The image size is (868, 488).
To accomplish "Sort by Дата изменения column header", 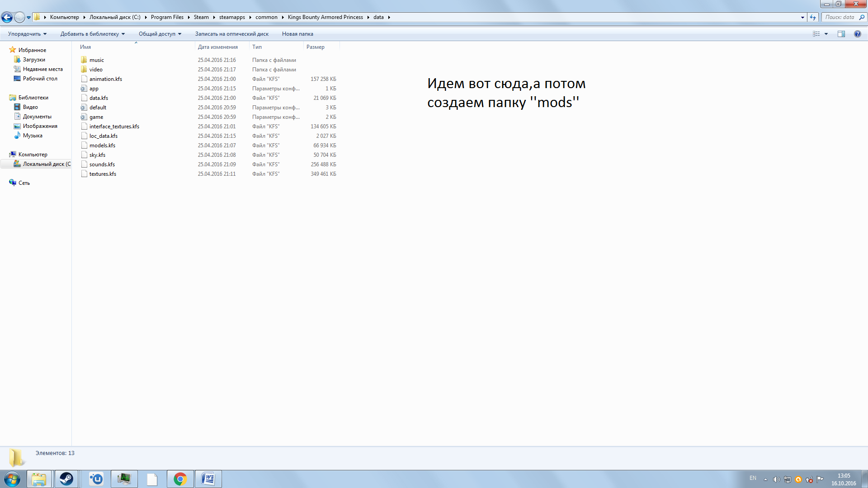I will (x=217, y=47).
